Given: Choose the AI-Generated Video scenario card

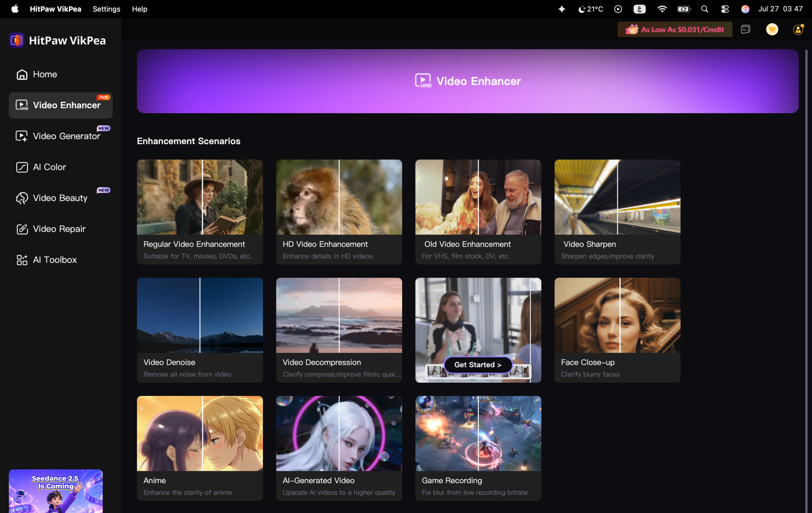Looking at the screenshot, I should click(339, 448).
